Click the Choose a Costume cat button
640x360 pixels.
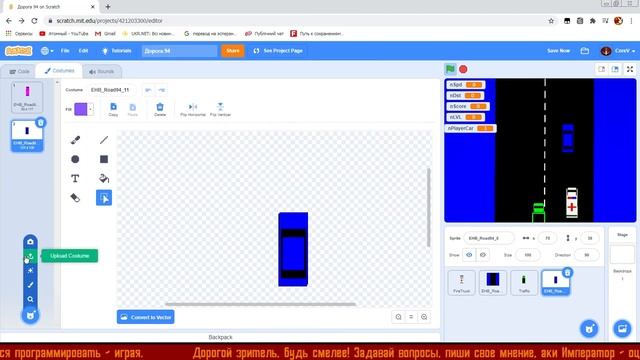tap(30, 316)
